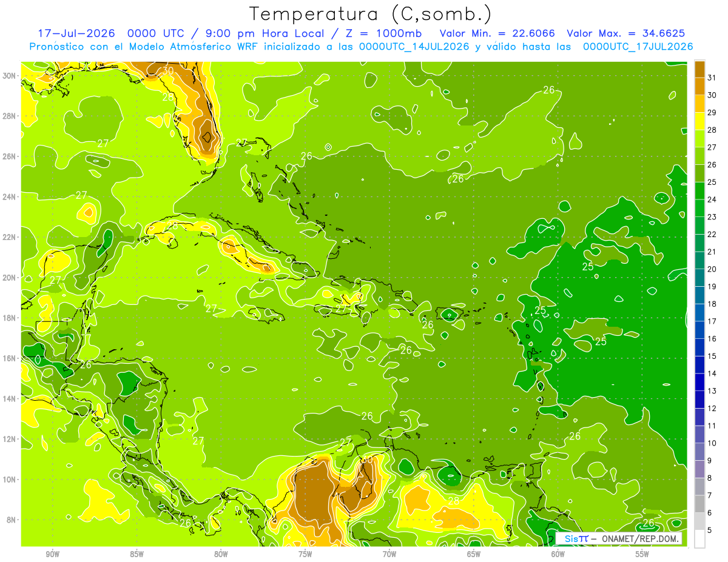This screenshot has width=728, height=562.
Task: Click the legend value '18'
Action: [712, 304]
